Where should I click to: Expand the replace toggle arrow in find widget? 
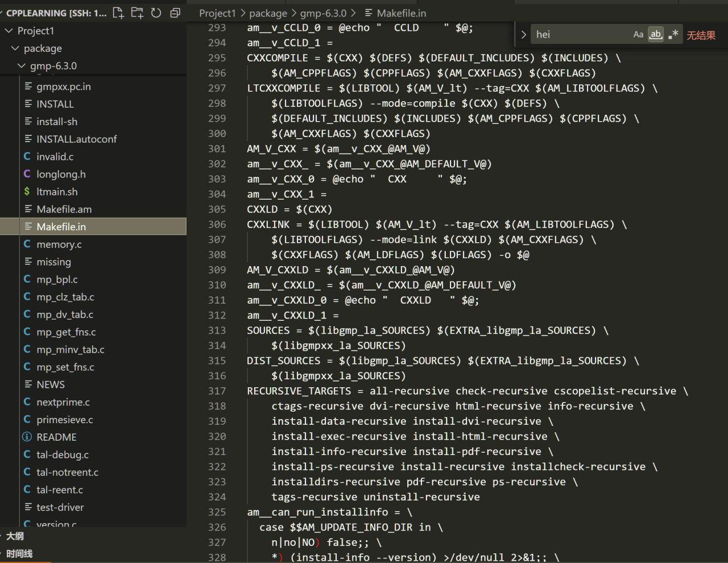523,35
